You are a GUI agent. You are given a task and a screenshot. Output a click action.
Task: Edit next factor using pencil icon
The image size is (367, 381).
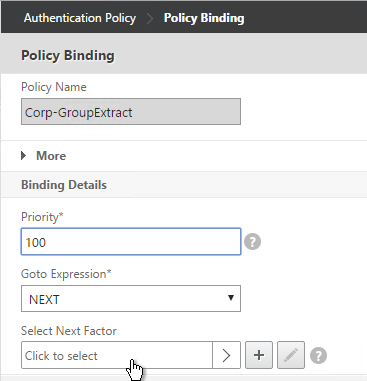click(x=291, y=355)
